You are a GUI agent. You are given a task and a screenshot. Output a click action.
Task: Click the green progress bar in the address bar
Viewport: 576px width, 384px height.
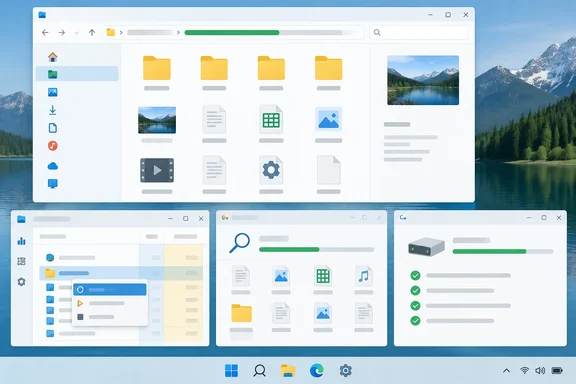(x=232, y=33)
